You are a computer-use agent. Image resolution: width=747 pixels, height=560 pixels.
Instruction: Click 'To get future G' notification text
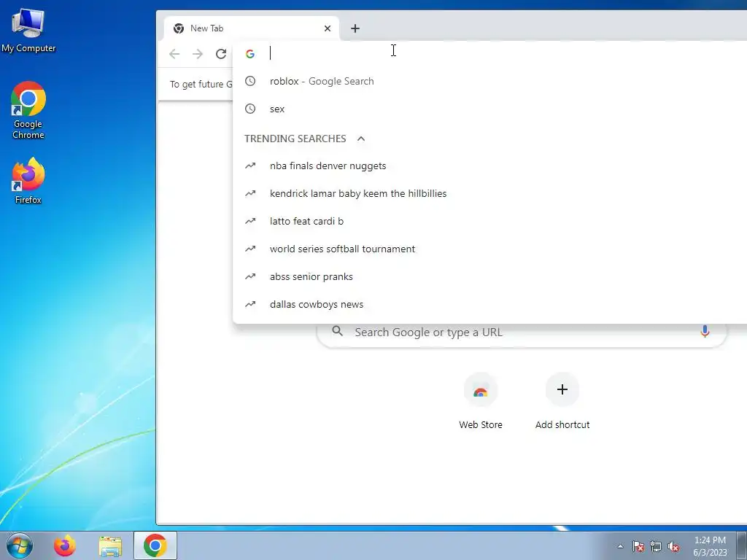pyautogui.click(x=201, y=85)
